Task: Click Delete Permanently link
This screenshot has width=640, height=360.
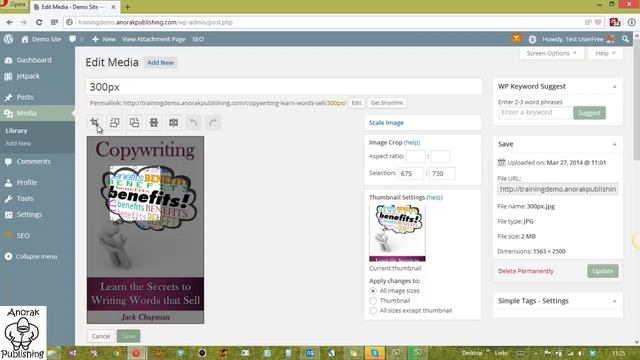Action: (x=526, y=271)
